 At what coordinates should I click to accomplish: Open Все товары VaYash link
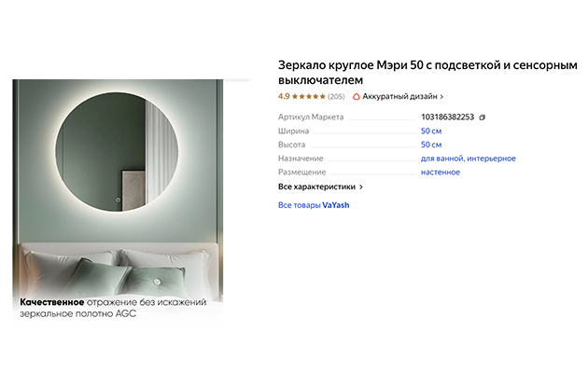(314, 205)
